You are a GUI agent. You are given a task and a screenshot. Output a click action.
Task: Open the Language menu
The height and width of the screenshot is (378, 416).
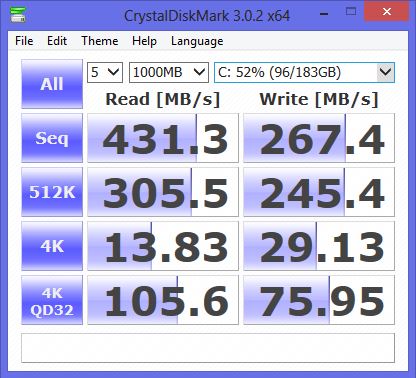pos(197,41)
